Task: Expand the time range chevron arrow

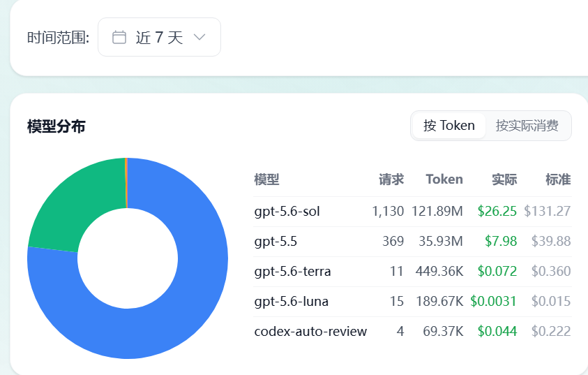Action: click(199, 37)
